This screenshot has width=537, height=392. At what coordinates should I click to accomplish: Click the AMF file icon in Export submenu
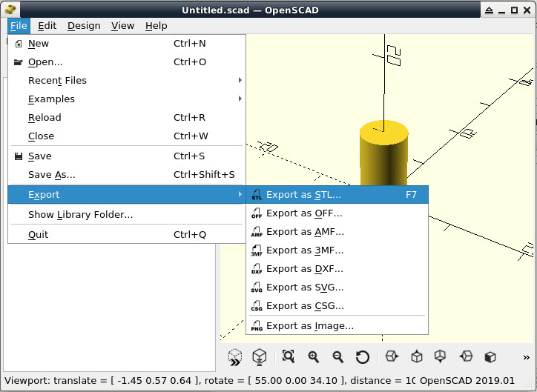pos(257,232)
